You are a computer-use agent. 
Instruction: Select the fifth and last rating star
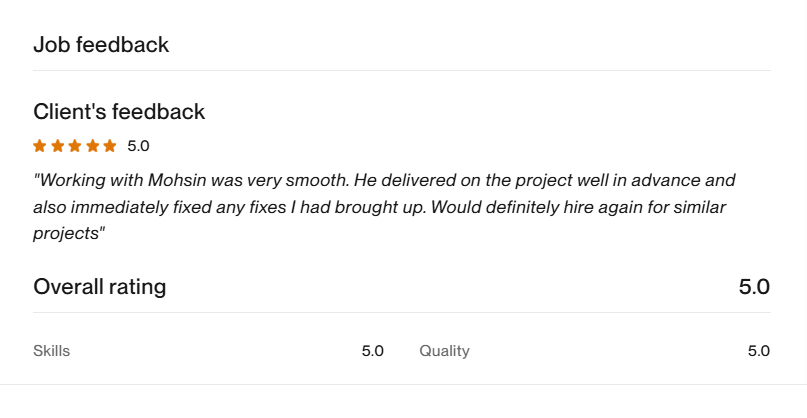point(110,146)
